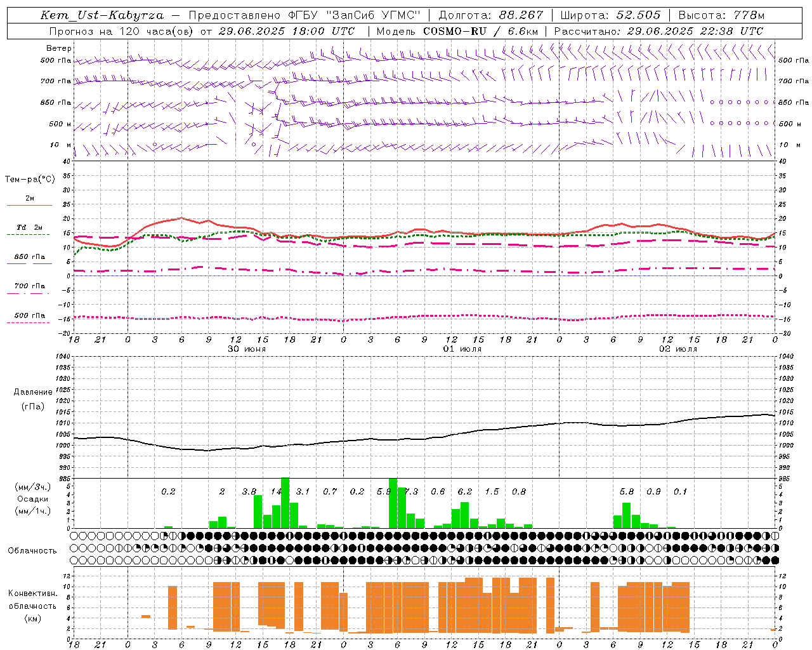Select the Модель COSMO-RU / 6.6км label
The image size is (812, 650).
click(x=457, y=31)
